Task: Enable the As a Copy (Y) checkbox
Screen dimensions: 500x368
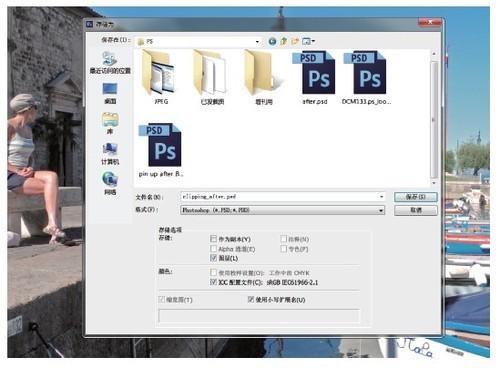Action: click(213, 239)
